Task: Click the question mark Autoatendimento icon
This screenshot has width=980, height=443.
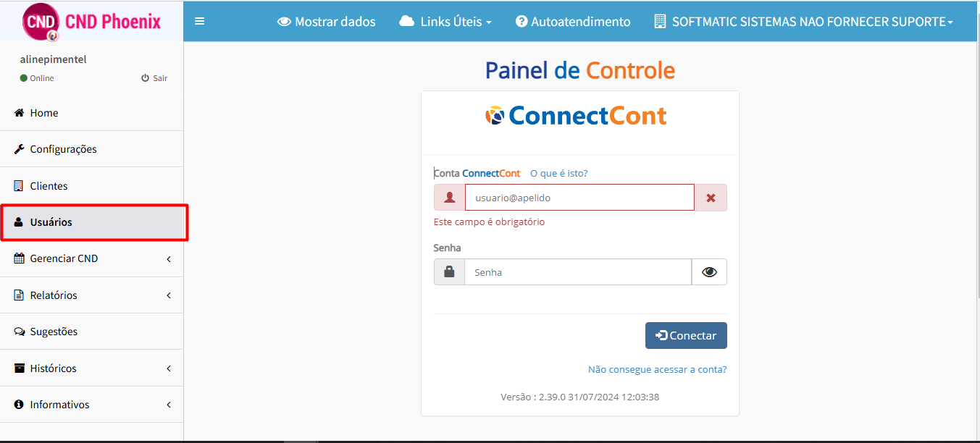Action: [522, 22]
